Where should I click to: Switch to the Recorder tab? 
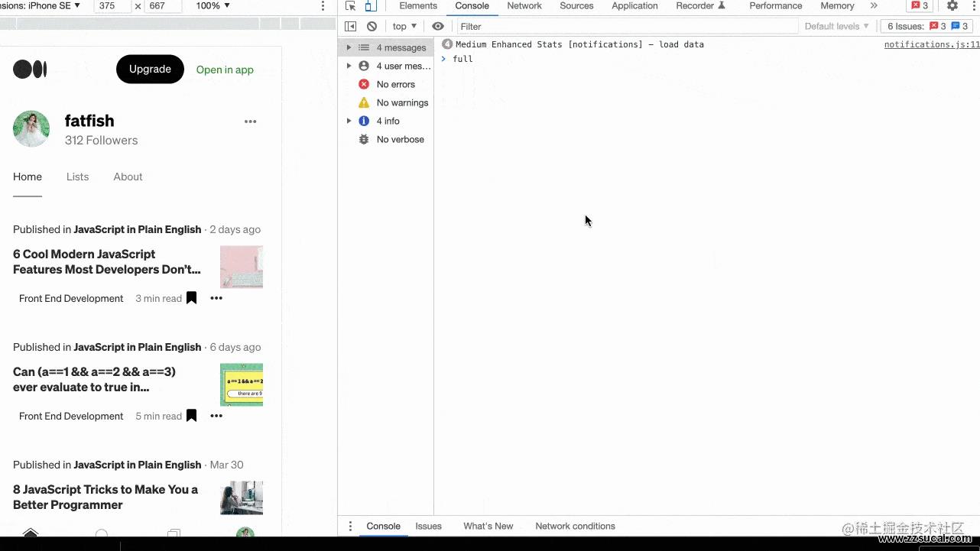(x=700, y=6)
